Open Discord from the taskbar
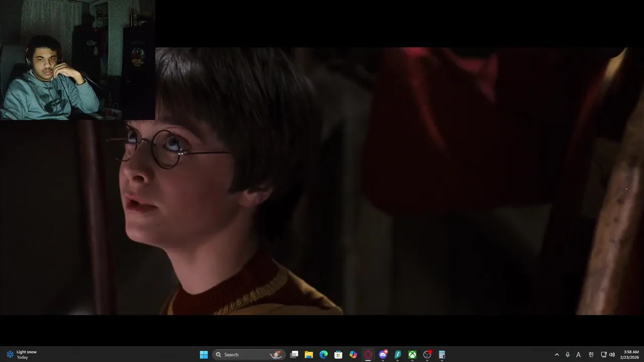The height and width of the screenshot is (362, 644). click(383, 354)
